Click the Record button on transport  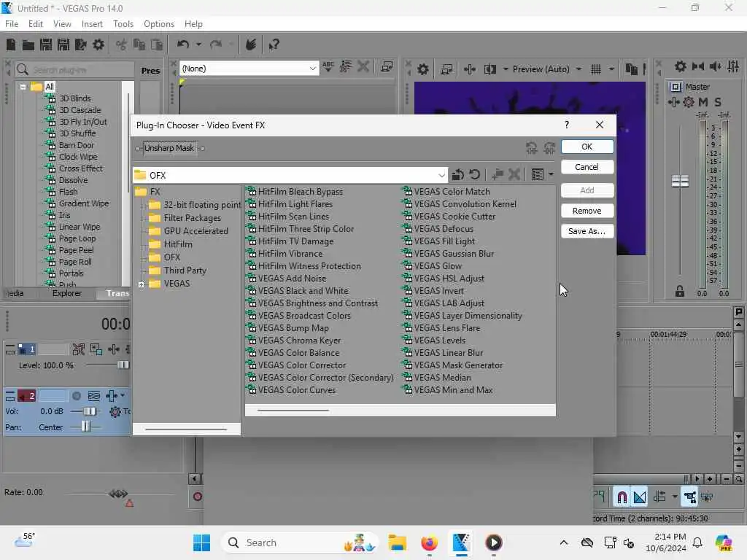pos(197,497)
